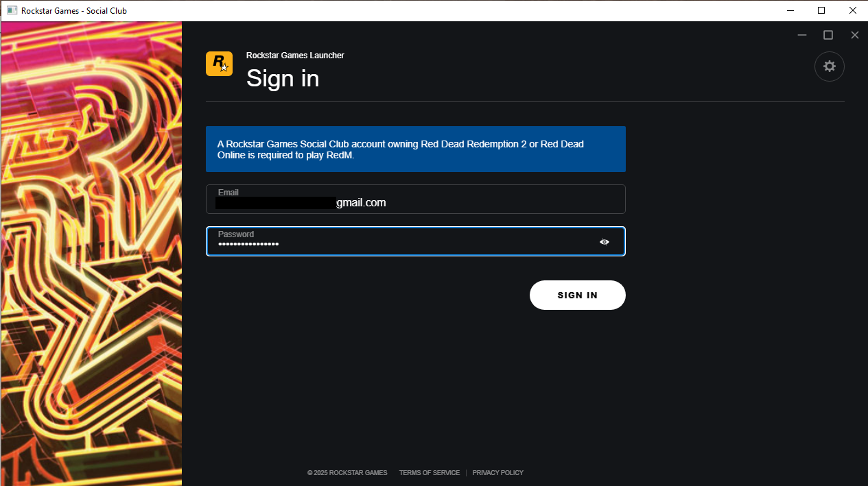Click the SIGN IN button
Viewport: 868px width, 486px height.
coord(578,295)
